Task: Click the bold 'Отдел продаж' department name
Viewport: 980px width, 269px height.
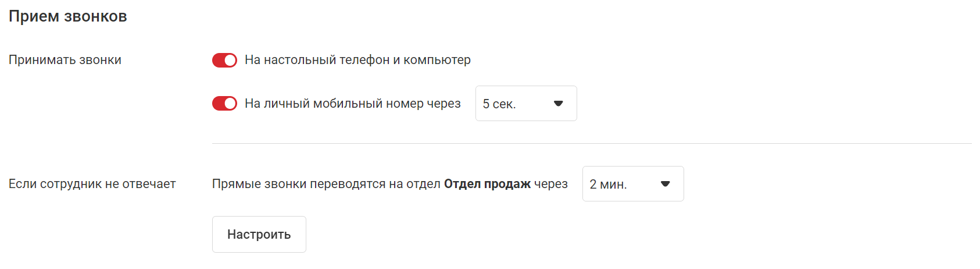Action: (x=487, y=184)
